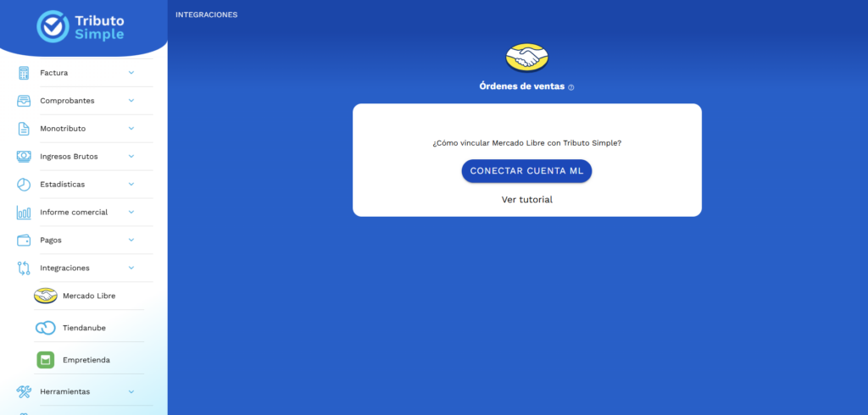The image size is (868, 415).
Task: Click the Ingresos Brutos money icon
Action: tap(24, 157)
